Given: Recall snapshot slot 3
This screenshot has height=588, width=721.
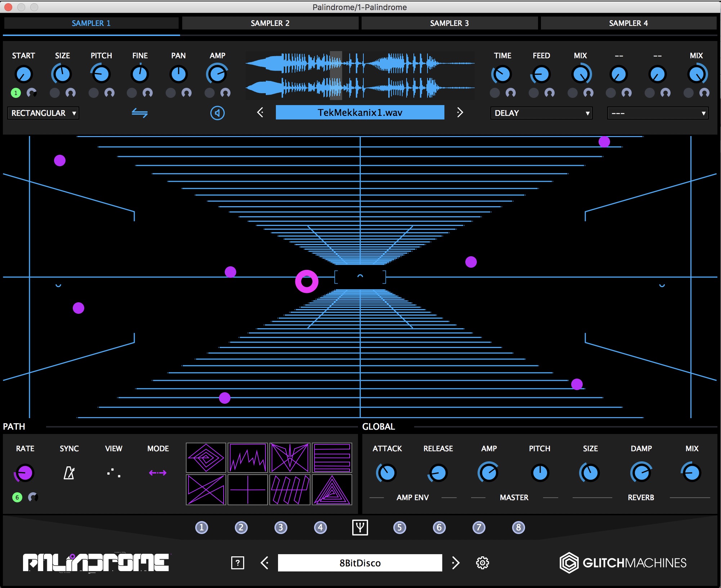Looking at the screenshot, I should click(x=281, y=528).
